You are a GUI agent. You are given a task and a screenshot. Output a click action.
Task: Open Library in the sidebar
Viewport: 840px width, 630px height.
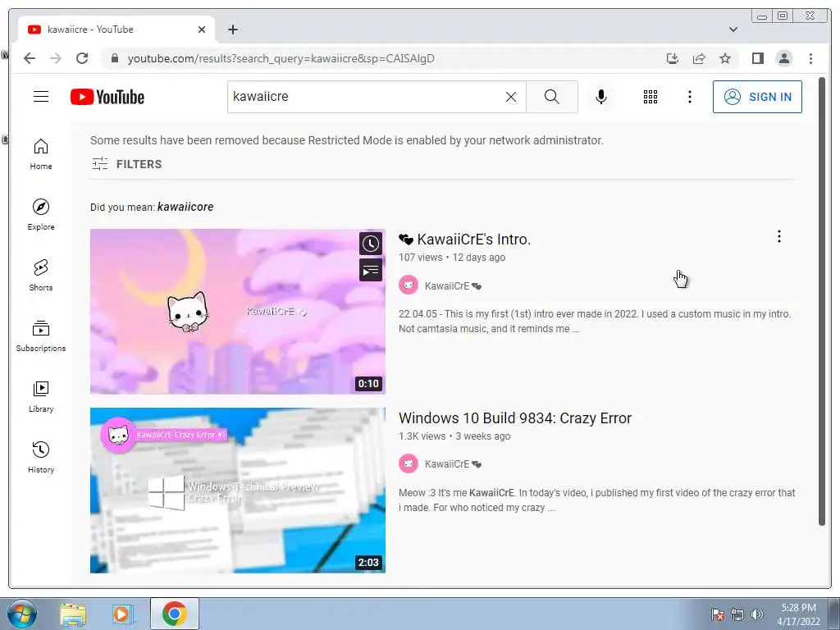(41, 397)
